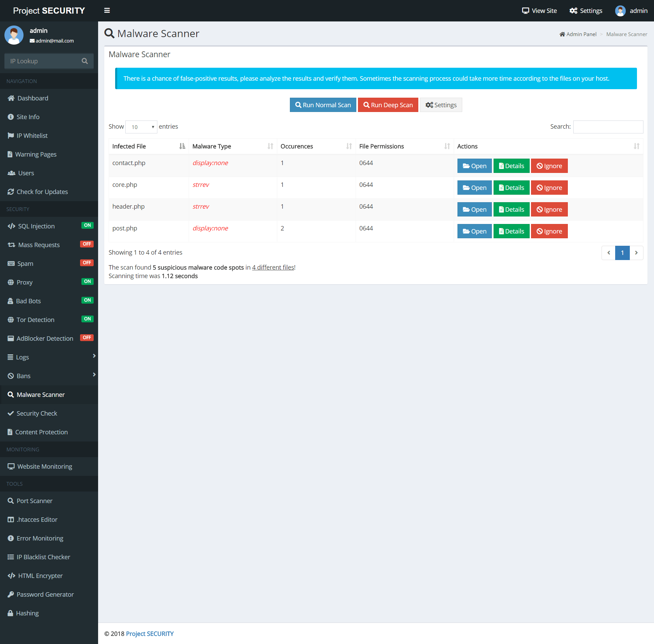This screenshot has height=644, width=654.
Task: Collapse the sidebar with the hamburger menu
Action: click(107, 11)
